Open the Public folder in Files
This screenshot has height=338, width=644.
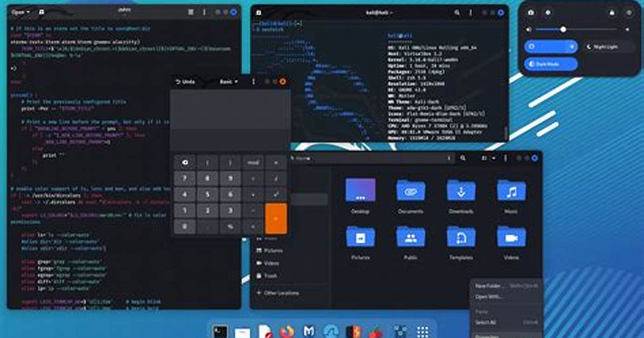[x=410, y=237]
